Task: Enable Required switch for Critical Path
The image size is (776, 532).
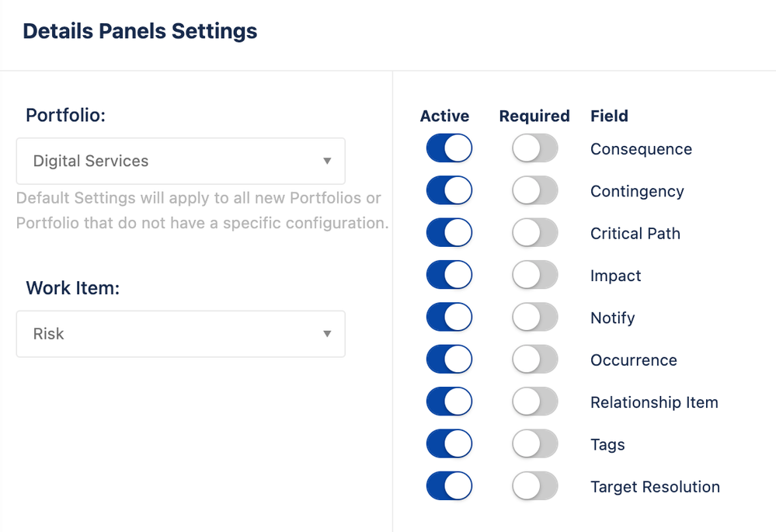Action: [534, 233]
